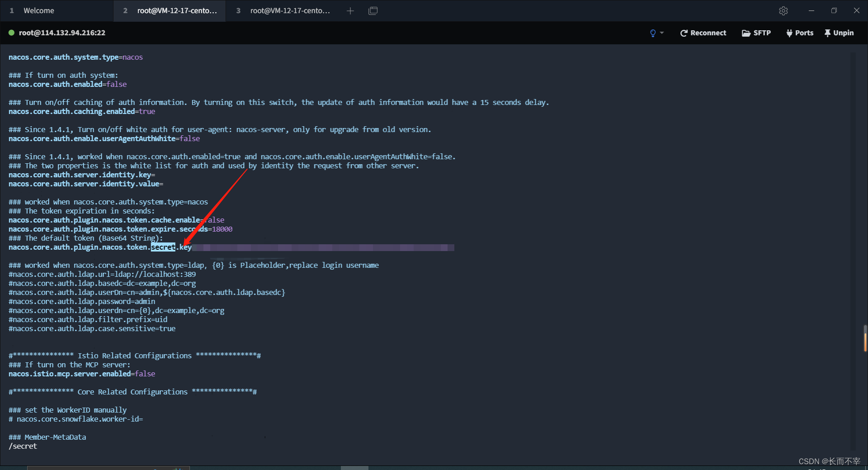Click the circular Reconnect arrow icon

click(x=684, y=33)
